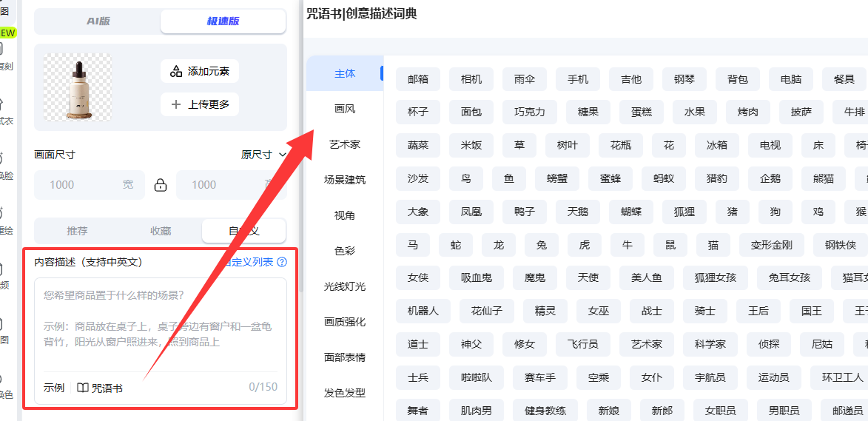The image size is (868, 421).
Task: Click the 啦啦队 keyword tag
Action: 477,378
